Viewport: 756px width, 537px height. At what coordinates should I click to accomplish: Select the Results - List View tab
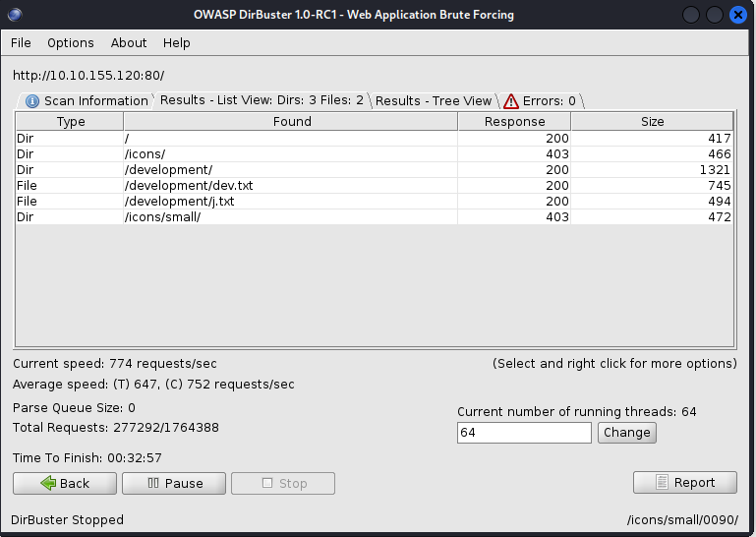pos(261,100)
